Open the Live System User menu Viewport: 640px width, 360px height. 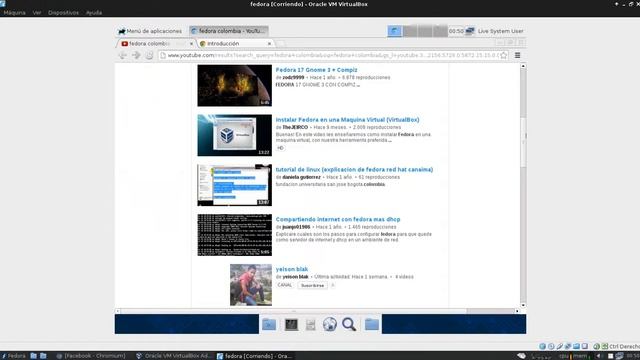point(500,31)
